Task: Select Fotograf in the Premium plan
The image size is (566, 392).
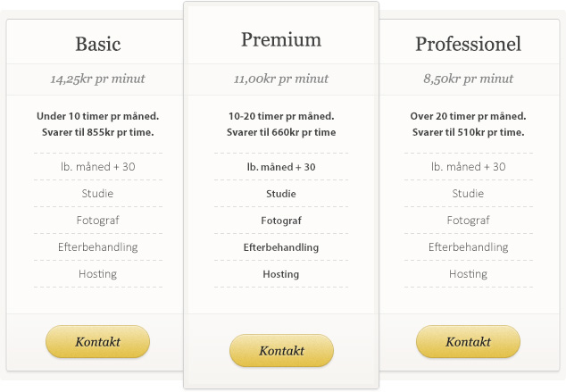Action: [x=281, y=221]
